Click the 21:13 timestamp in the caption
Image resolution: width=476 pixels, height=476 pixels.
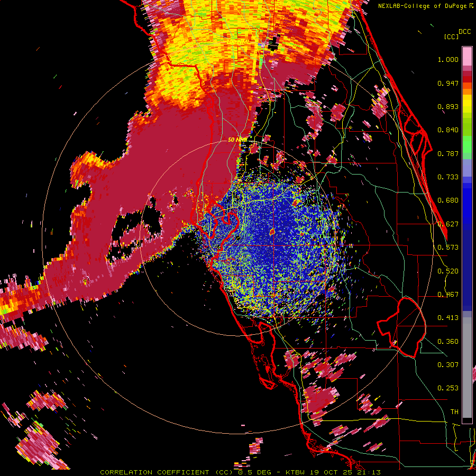pyautogui.click(x=368, y=472)
